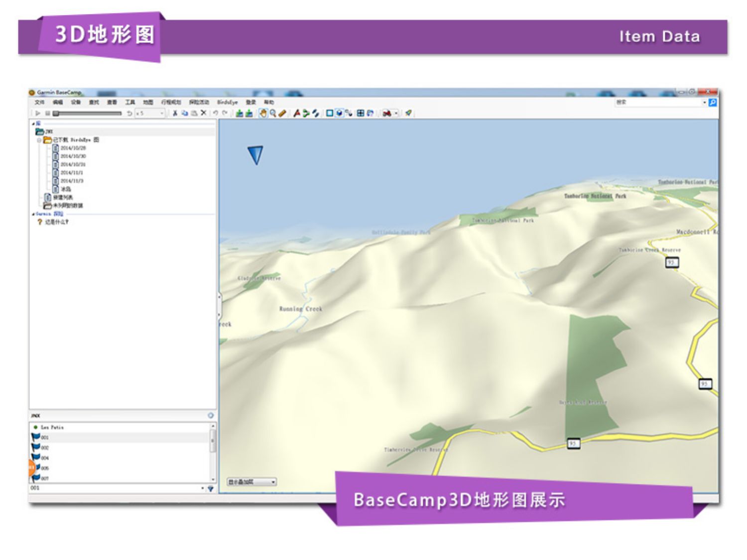Select waypoint 001 in the list
The width and height of the screenshot is (747, 560).
(120, 438)
